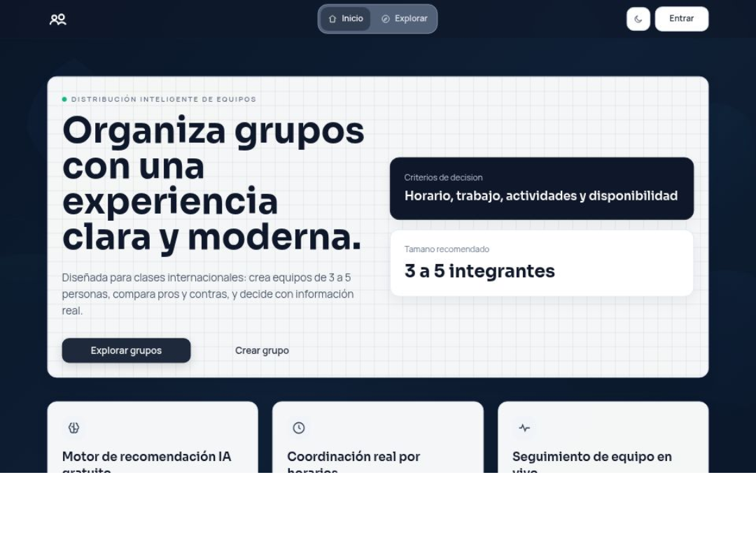Viewport: 756px width, 559px height.
Task: Click the brain icon in recomendación IA card
Action: point(73,428)
